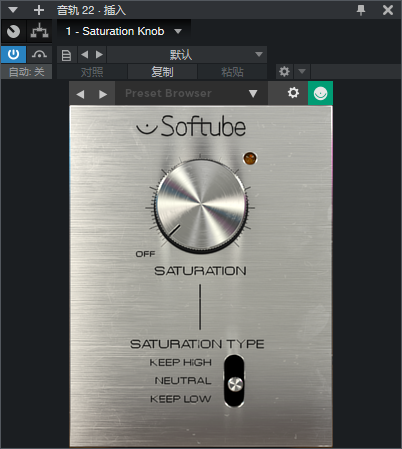The width and height of the screenshot is (402, 449).
Task: Add a new insert with plus icon
Action: tap(39, 10)
